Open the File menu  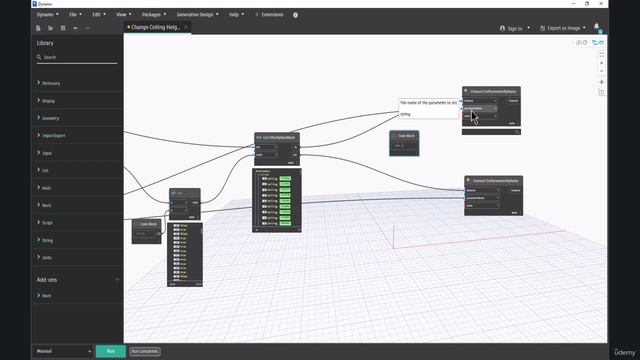75,15
